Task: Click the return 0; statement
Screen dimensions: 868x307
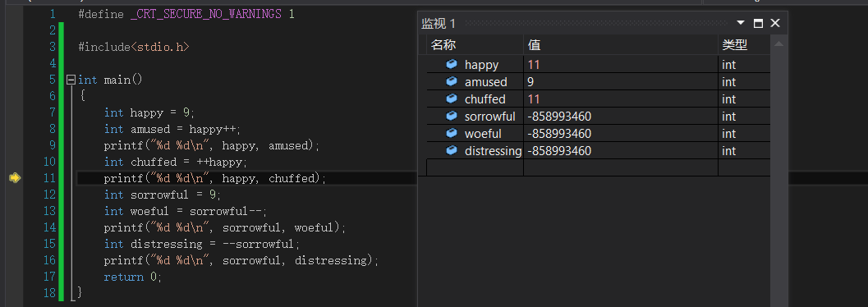Action: (x=133, y=277)
